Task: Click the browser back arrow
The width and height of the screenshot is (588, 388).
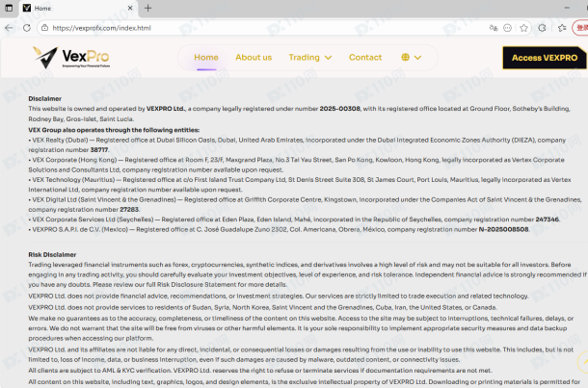Action: pyautogui.click(x=10, y=28)
